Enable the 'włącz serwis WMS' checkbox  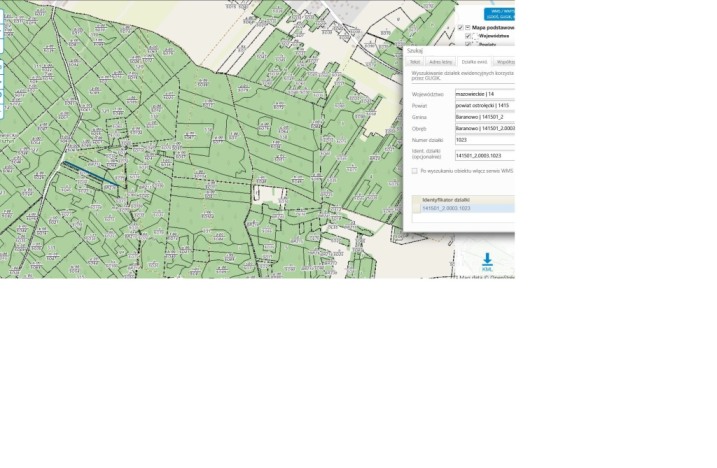pos(414,171)
